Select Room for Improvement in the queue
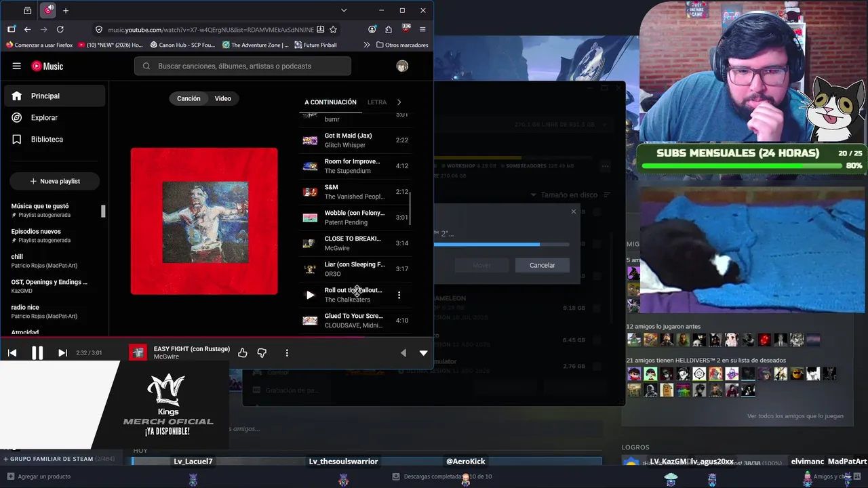The image size is (868, 488). 355,166
